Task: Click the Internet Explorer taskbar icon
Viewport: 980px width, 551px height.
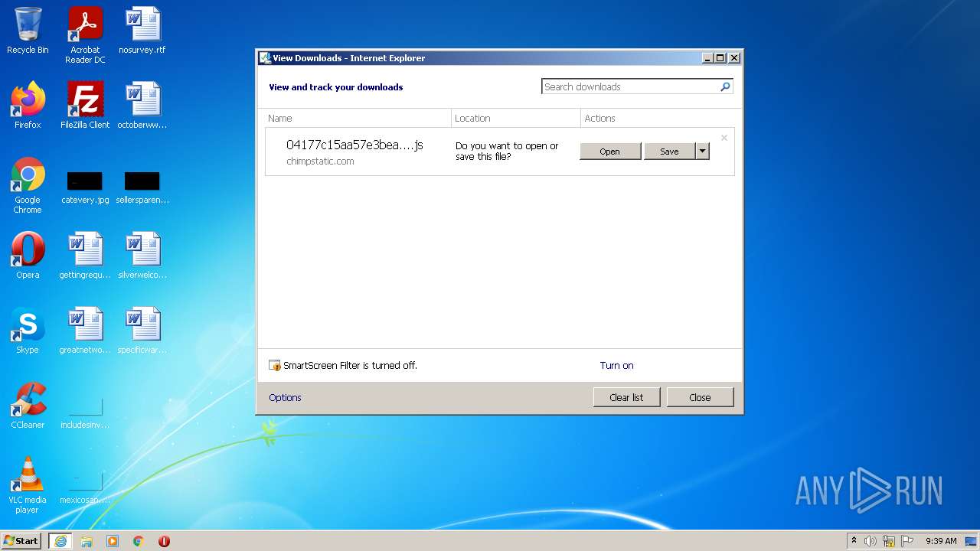Action: click(60, 541)
